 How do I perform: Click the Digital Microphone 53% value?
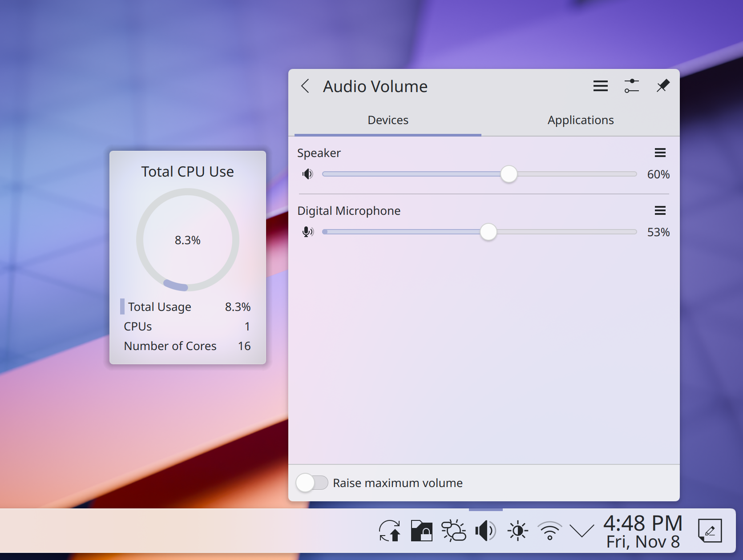point(658,232)
